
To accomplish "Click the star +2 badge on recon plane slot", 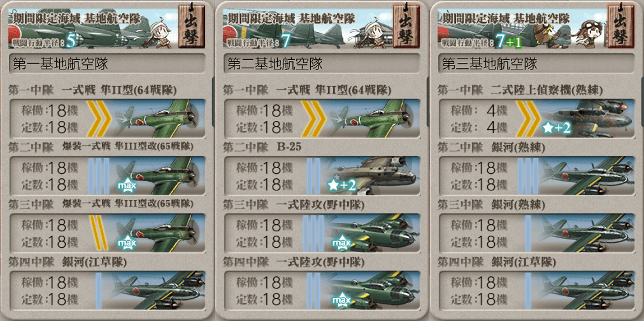I will (556, 129).
